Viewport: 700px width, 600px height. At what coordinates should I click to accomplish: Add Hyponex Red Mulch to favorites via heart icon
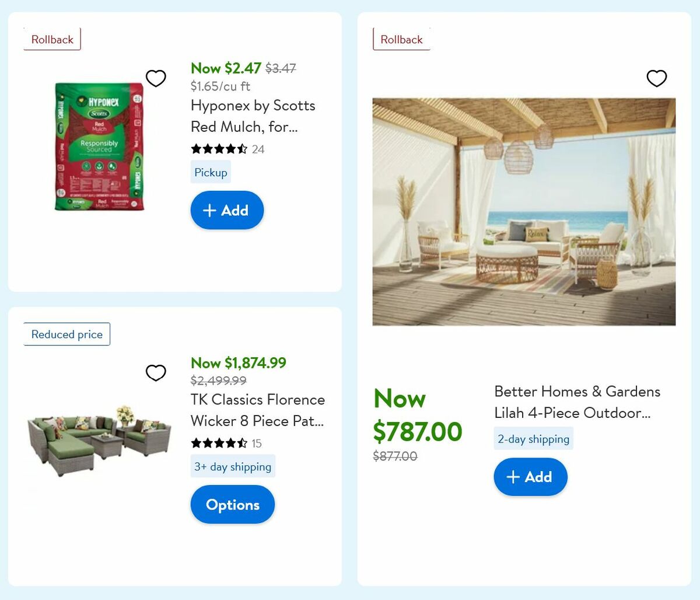point(156,78)
